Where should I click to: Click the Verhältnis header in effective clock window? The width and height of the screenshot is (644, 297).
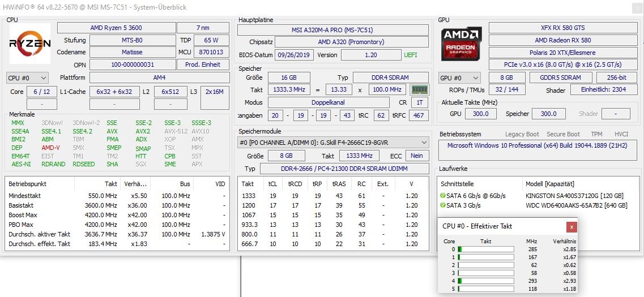click(564, 241)
